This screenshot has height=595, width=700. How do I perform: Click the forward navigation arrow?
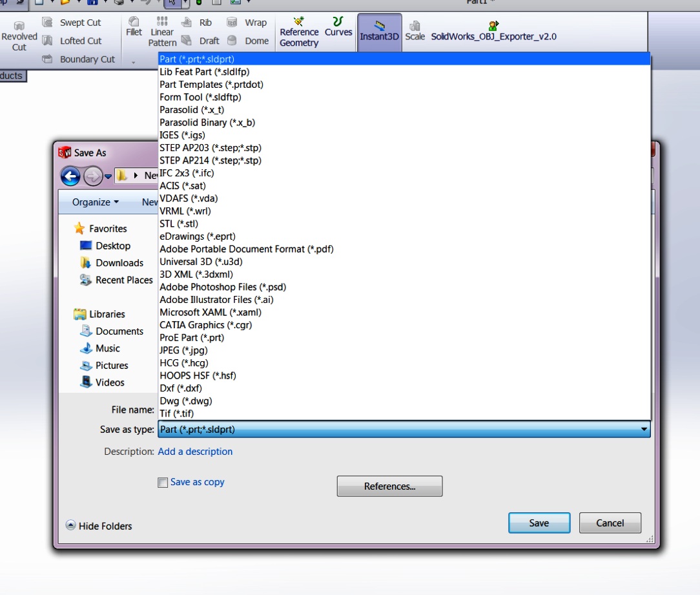[93, 176]
